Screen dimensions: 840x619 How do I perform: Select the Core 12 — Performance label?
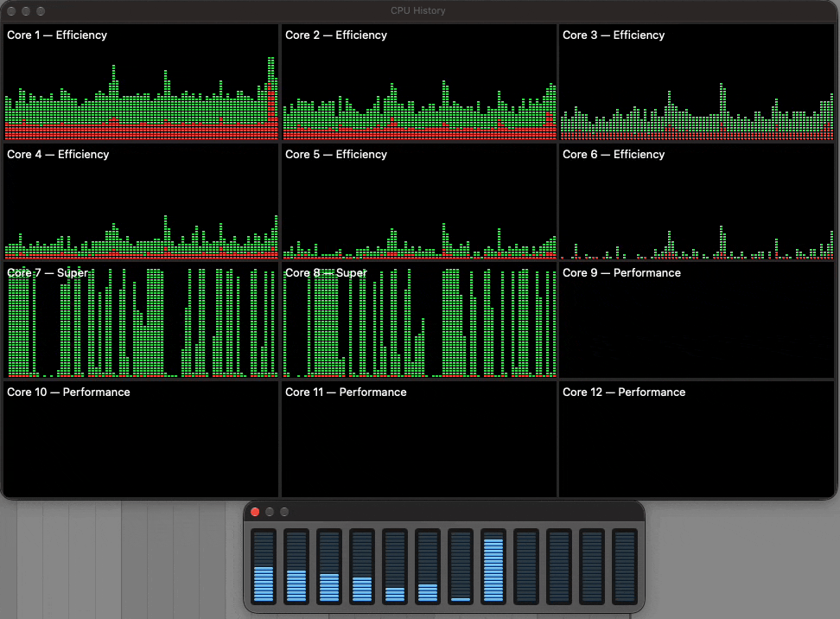[624, 392]
